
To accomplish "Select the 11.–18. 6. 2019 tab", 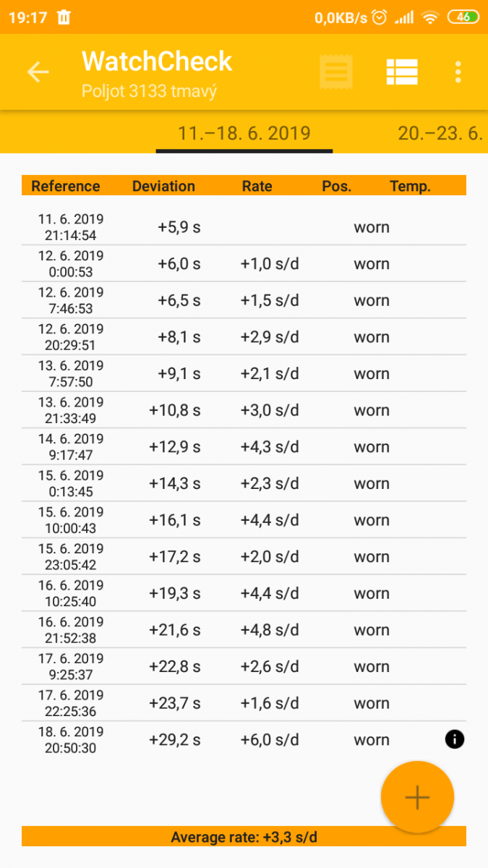I will [x=244, y=133].
